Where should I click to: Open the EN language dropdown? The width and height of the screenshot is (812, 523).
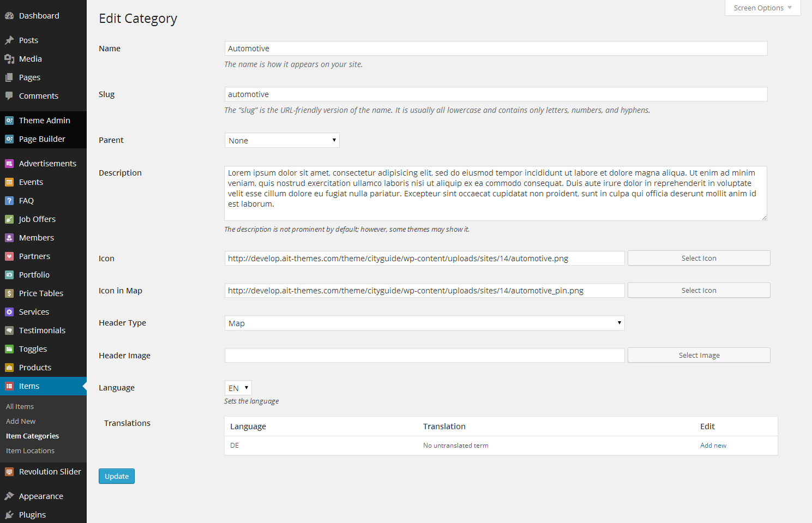pos(238,388)
